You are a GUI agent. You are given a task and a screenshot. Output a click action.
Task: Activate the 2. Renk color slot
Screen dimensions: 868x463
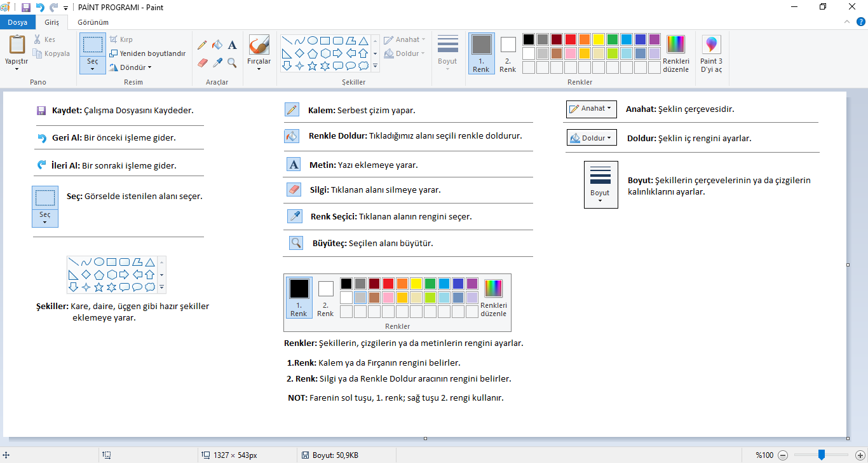tap(508, 53)
